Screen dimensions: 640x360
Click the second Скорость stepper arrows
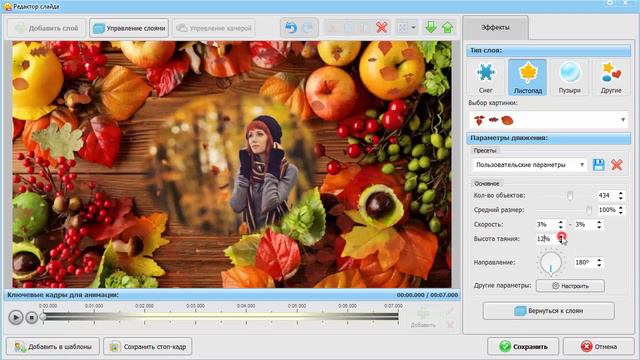pos(599,224)
